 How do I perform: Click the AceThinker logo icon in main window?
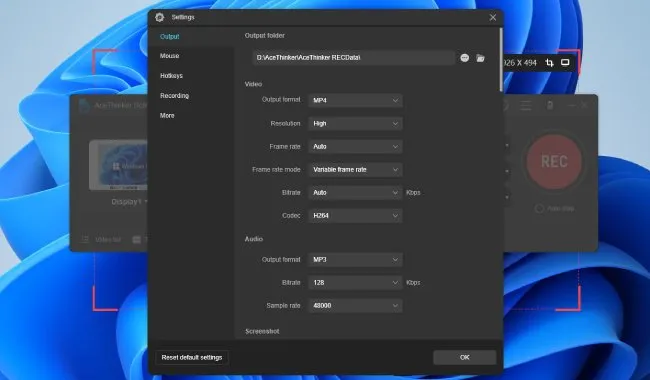pos(85,106)
